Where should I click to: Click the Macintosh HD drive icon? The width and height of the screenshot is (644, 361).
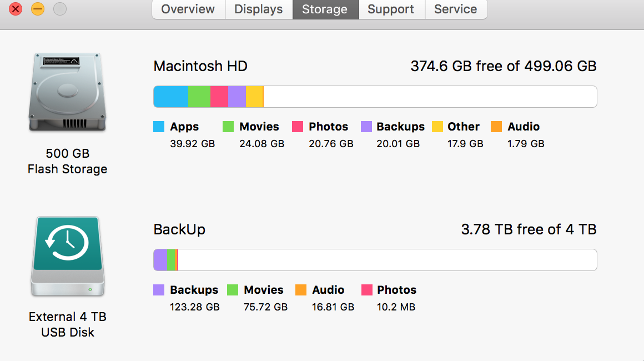coord(67,92)
